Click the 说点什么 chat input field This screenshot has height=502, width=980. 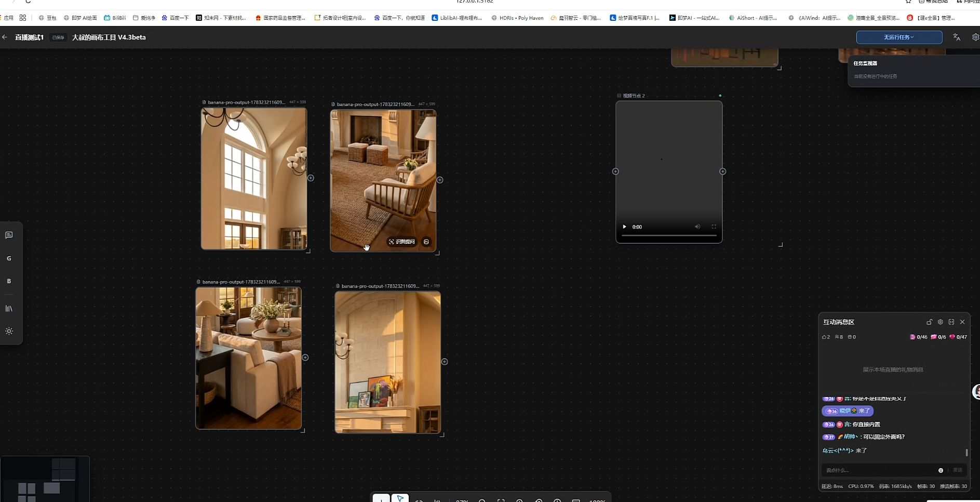880,470
